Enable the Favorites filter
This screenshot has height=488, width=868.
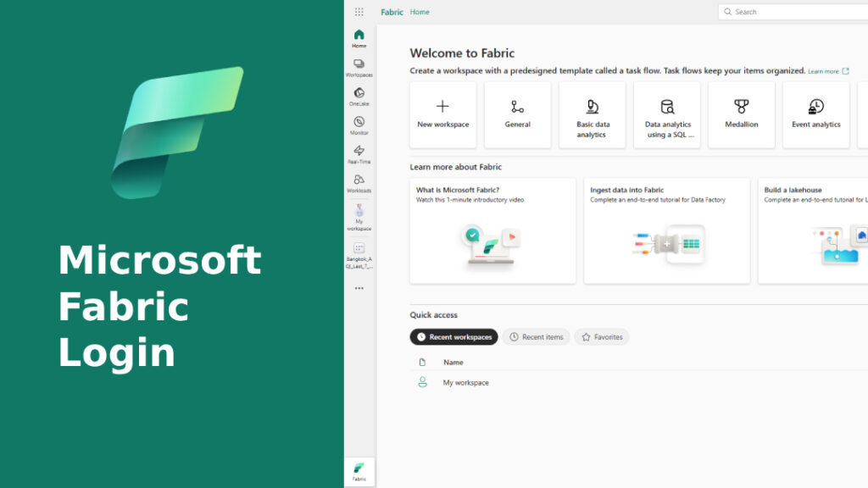click(602, 336)
